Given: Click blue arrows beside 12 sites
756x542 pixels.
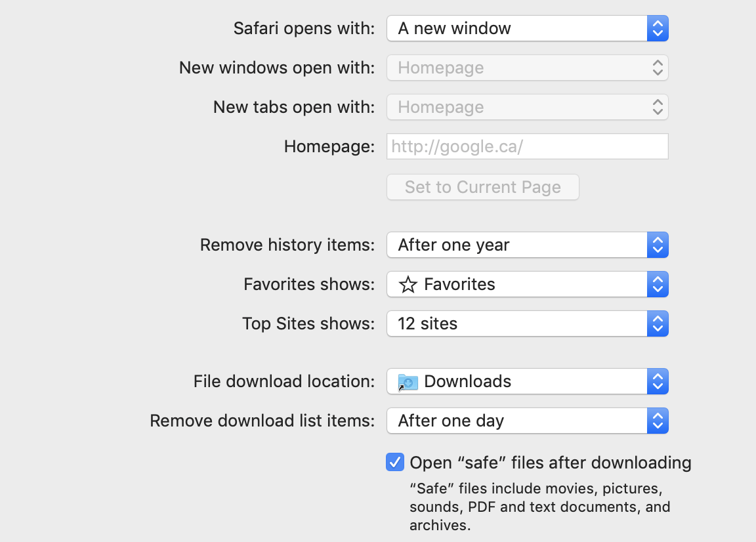Looking at the screenshot, I should click(658, 323).
